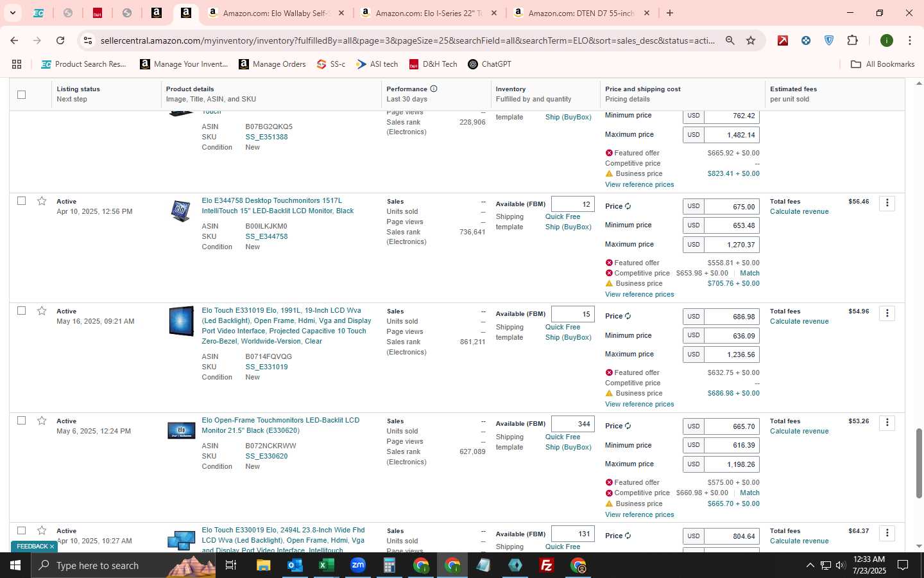Click the browser back arrow
Viewport: 924px width, 578px height.
click(14, 40)
